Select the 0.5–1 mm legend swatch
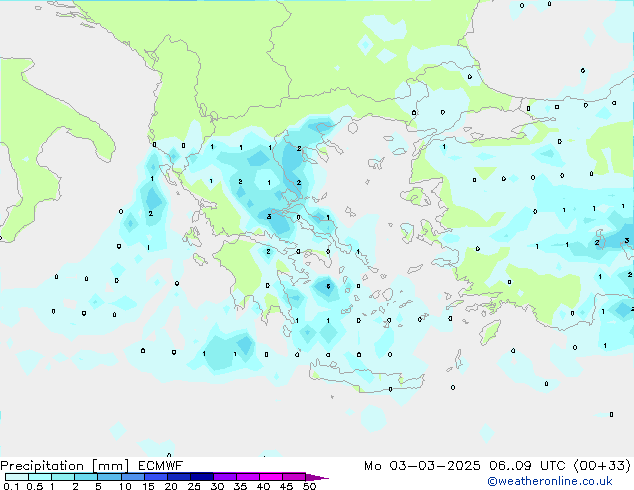This screenshot has width=634, height=490. 40,477
